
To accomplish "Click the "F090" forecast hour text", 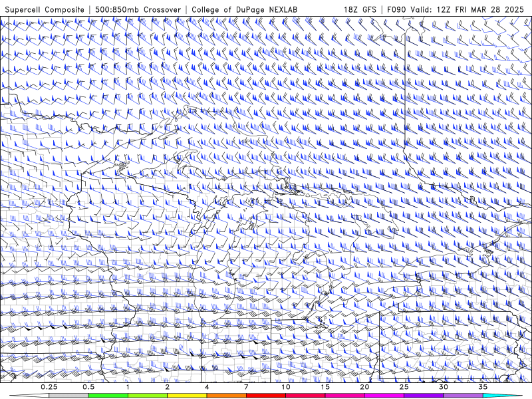I will pyautogui.click(x=396, y=9).
